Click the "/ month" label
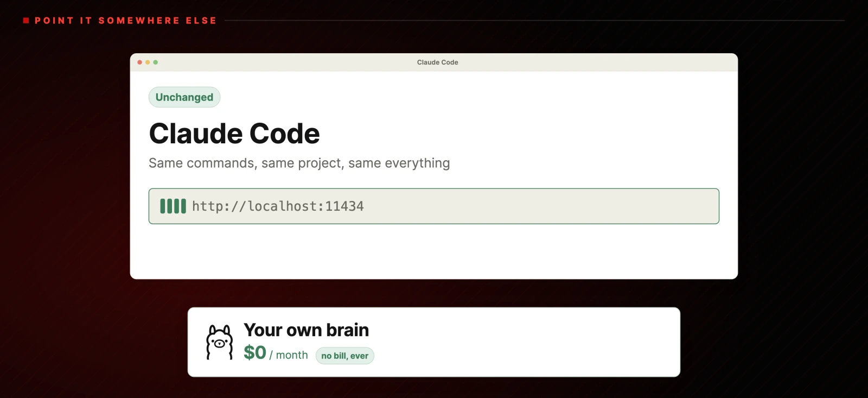 click(x=289, y=355)
